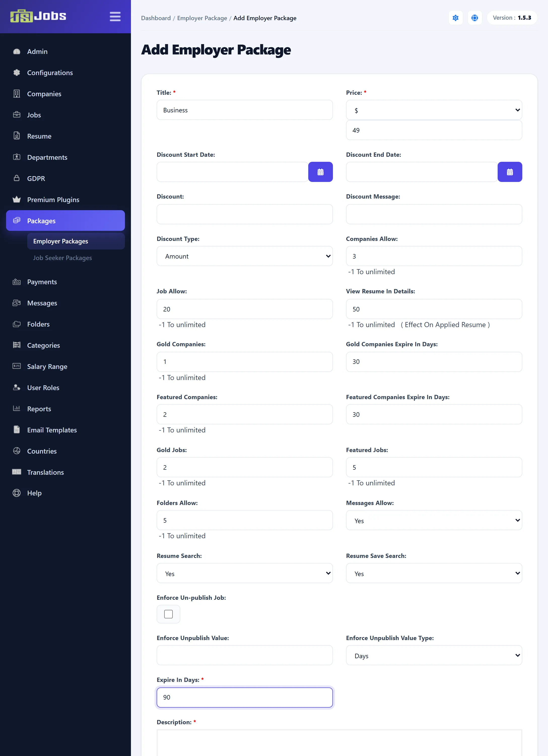Click the Help lifebuoy icon in sidebar
Image resolution: width=548 pixels, height=756 pixels.
[17, 493]
